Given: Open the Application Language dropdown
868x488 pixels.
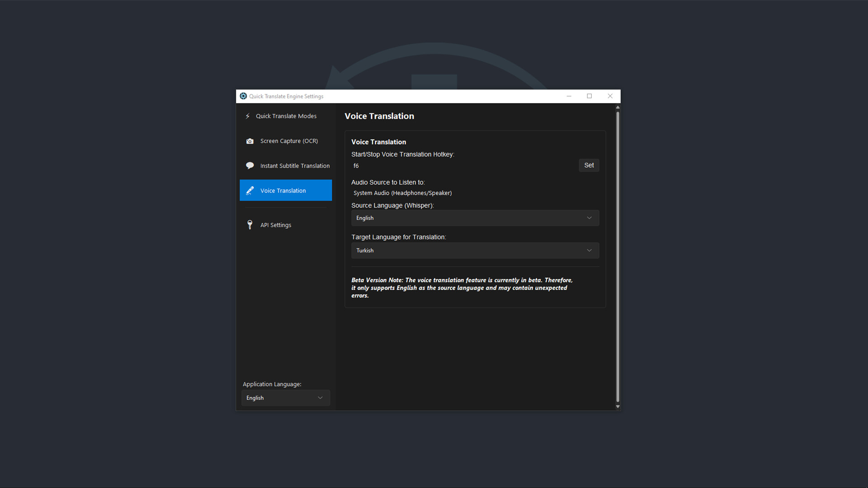Looking at the screenshot, I should tap(285, 398).
